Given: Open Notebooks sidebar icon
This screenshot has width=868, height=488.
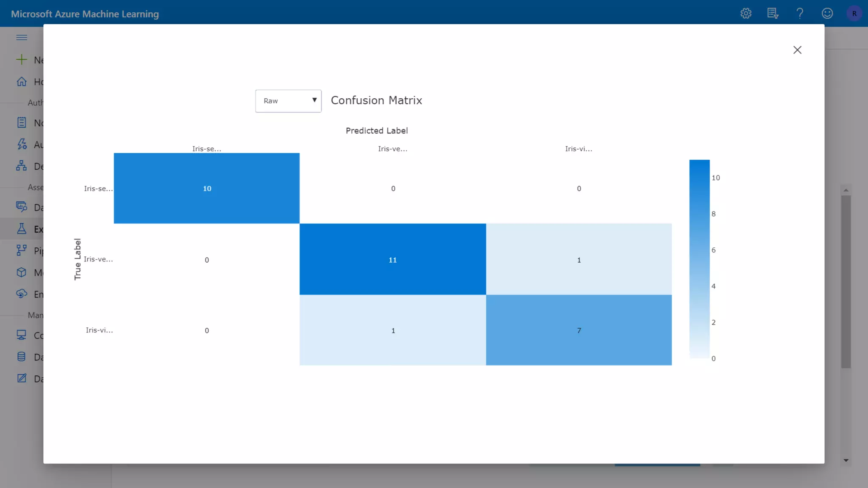Looking at the screenshot, I should (22, 123).
